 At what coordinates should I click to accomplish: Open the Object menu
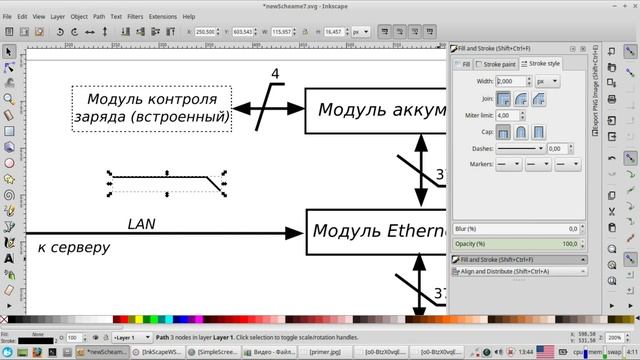pyautogui.click(x=79, y=17)
